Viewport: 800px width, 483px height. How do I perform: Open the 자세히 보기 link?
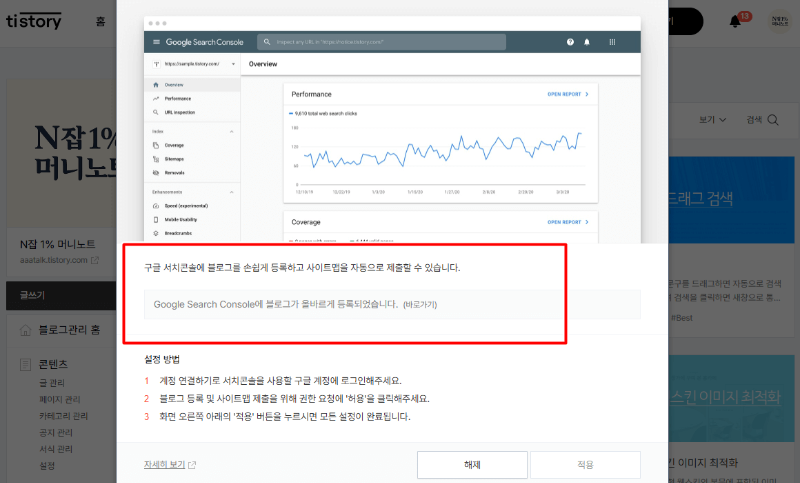[x=164, y=465]
